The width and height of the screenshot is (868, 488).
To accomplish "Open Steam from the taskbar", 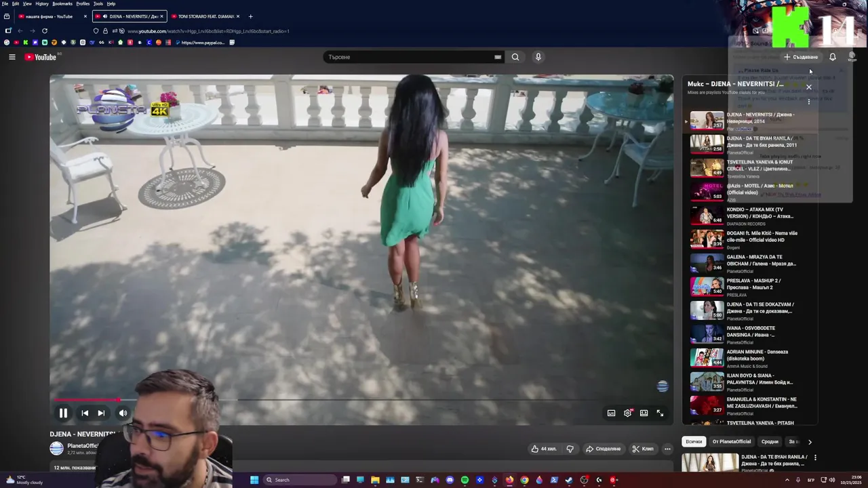I will click(x=569, y=480).
